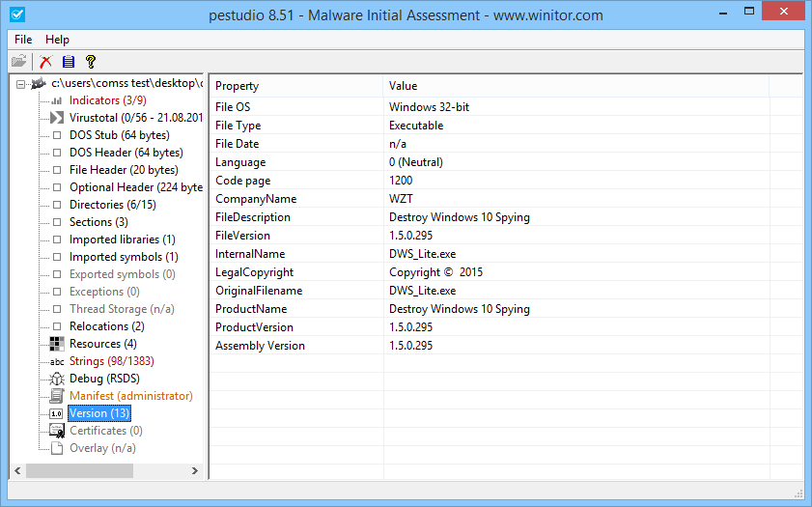Select Indicators (3/9) tree item
This screenshot has height=507, width=812.
pyautogui.click(x=108, y=100)
